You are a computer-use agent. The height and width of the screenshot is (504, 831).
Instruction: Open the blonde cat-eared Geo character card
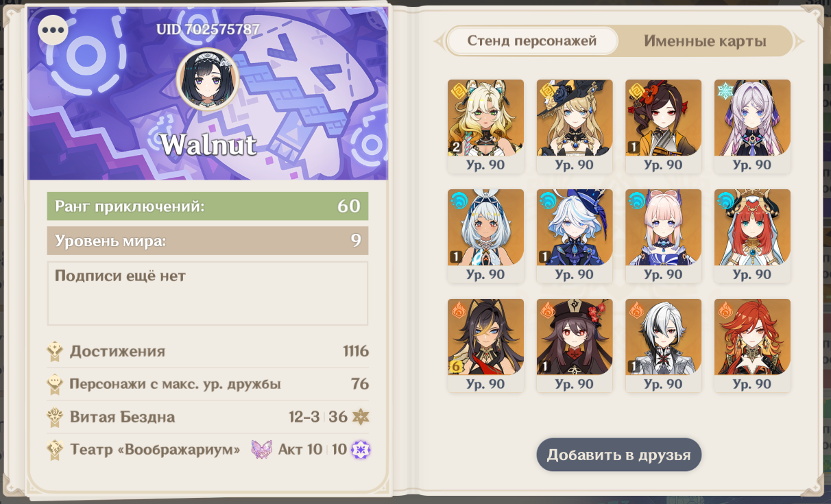pos(485,125)
